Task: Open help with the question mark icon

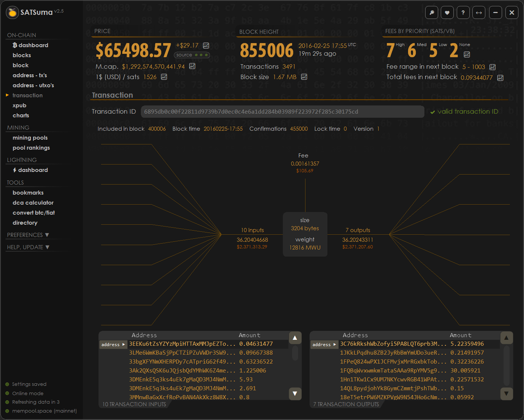Action: [463, 13]
